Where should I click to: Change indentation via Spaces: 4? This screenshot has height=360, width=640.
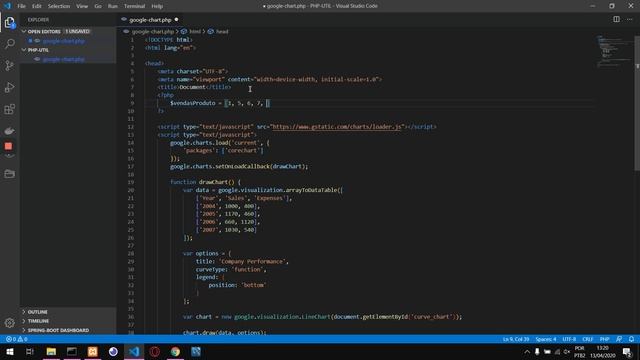[546, 339]
